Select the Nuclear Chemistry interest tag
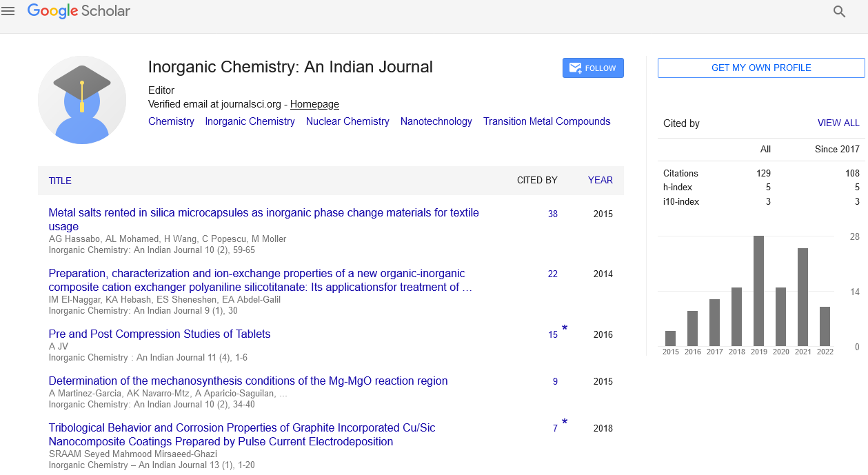Image resolution: width=868 pixels, height=475 pixels. click(347, 121)
